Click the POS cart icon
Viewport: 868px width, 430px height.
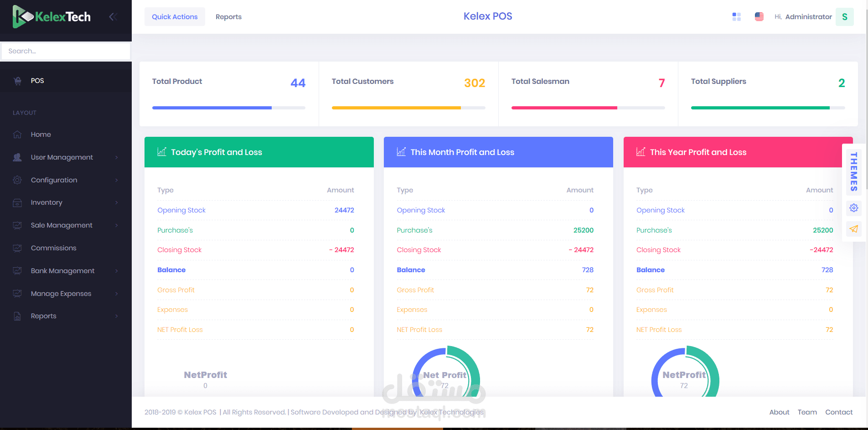pos(17,81)
